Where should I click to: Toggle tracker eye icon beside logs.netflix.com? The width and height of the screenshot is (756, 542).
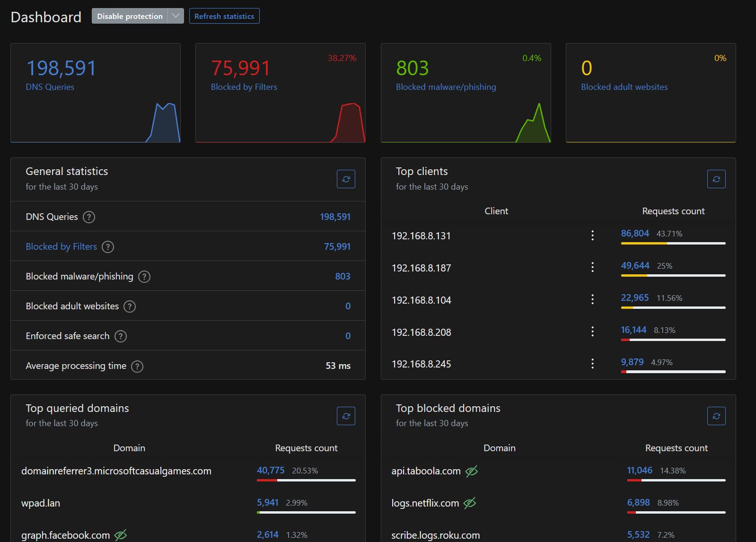470,503
